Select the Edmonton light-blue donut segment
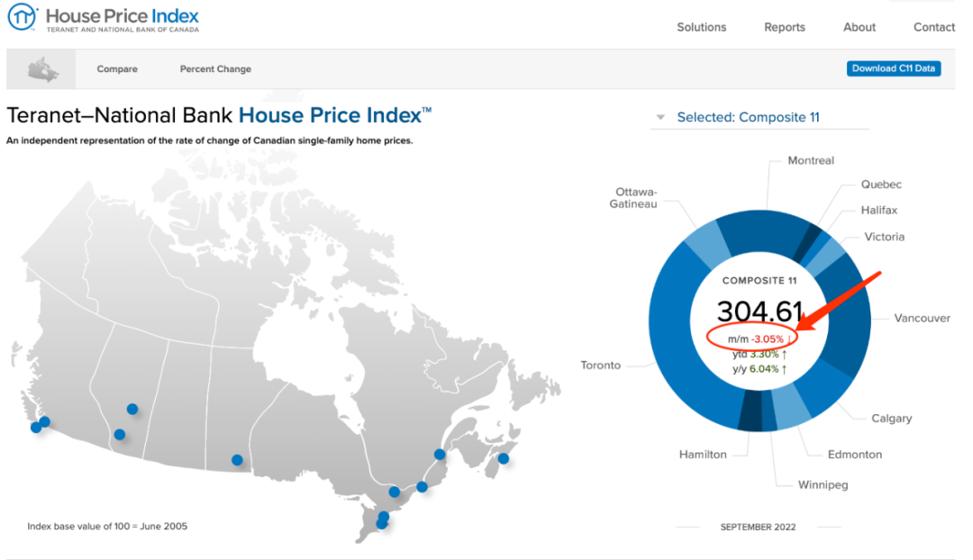 [791, 406]
